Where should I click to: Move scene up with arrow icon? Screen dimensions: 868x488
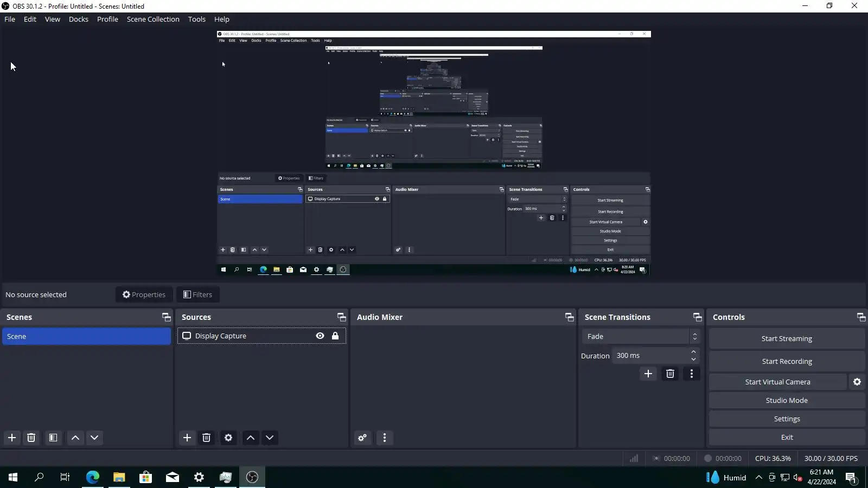point(75,438)
